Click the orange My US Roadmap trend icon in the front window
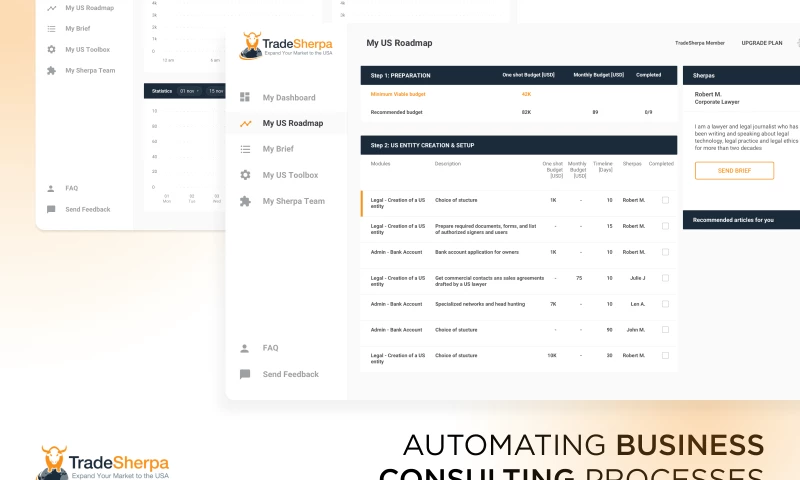 (x=245, y=123)
